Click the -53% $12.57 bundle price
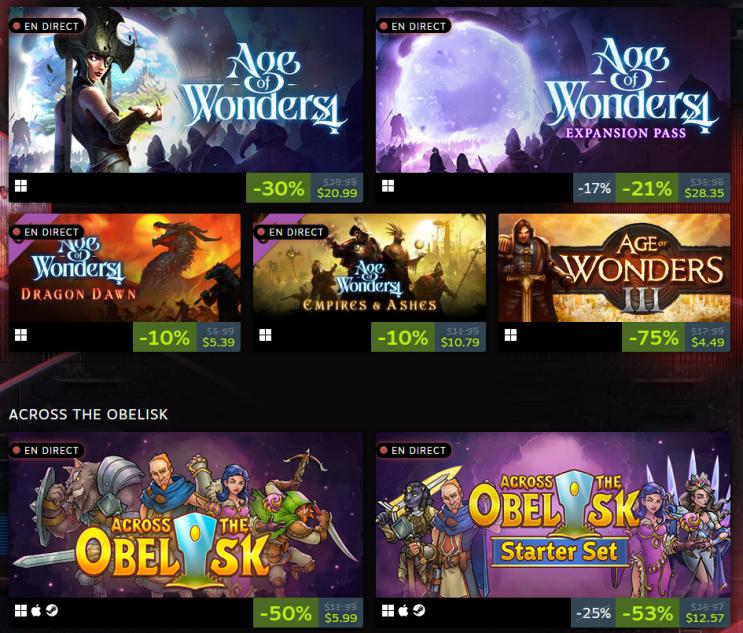Screen dimensions: 743x633 click(673, 613)
